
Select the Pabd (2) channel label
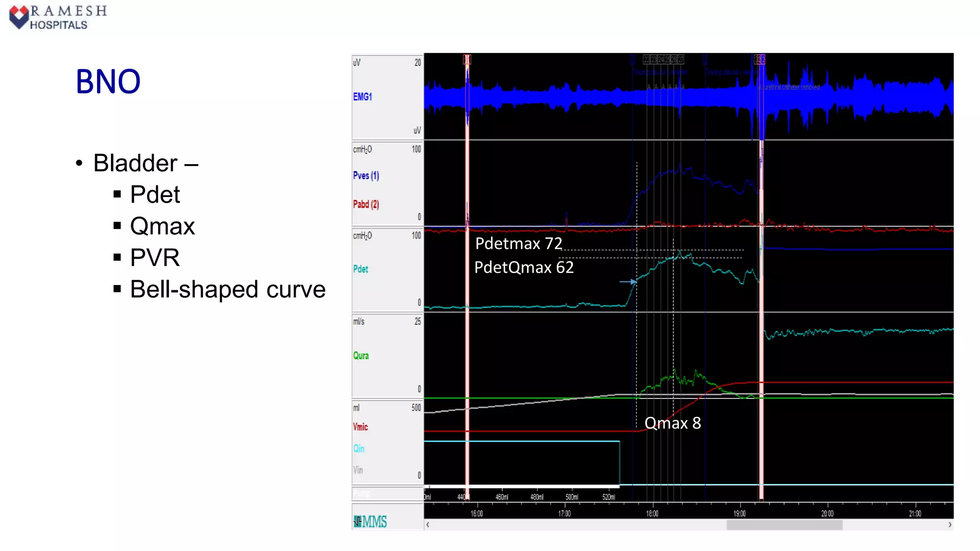tap(366, 204)
